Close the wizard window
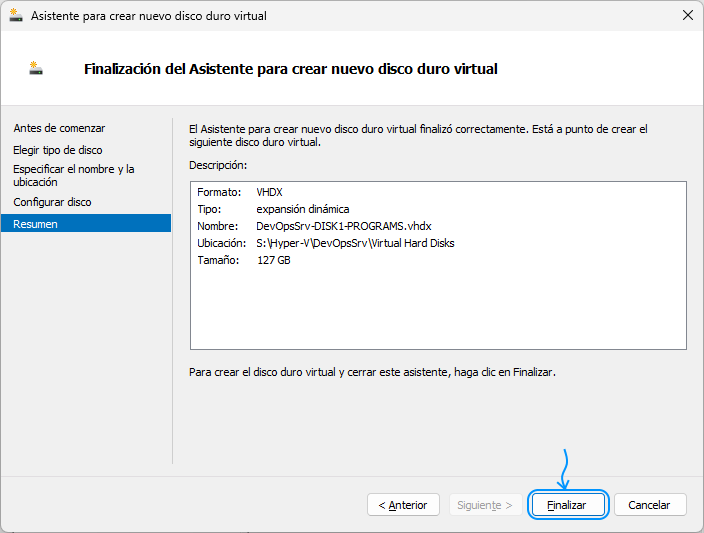This screenshot has height=533, width=704. (687, 15)
